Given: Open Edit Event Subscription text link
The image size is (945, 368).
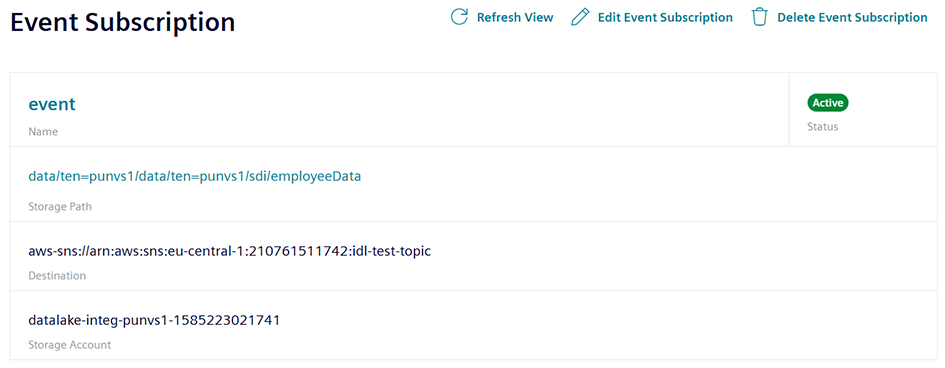Looking at the screenshot, I should coord(665,17).
